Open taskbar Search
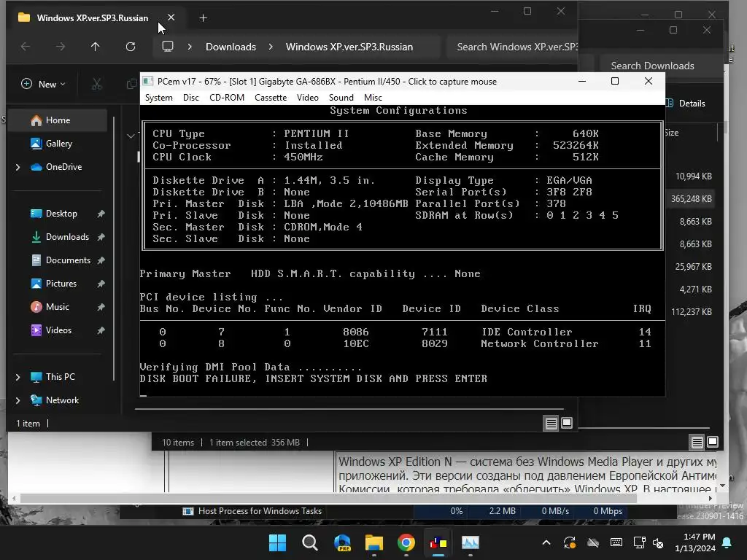Viewport: 747px width, 560px height. tap(309, 542)
